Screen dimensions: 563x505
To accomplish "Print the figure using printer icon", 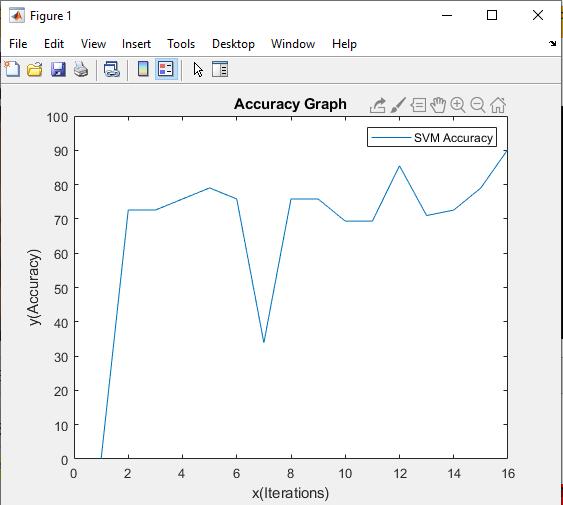I will pyautogui.click(x=81, y=69).
